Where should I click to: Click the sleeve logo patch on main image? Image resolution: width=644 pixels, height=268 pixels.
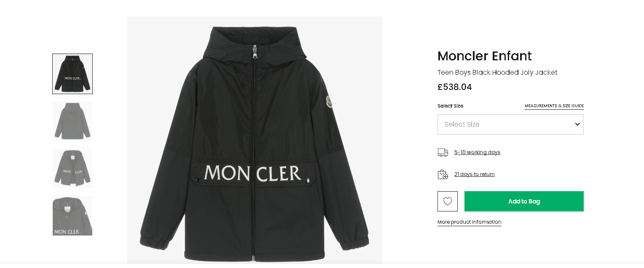coord(329,102)
